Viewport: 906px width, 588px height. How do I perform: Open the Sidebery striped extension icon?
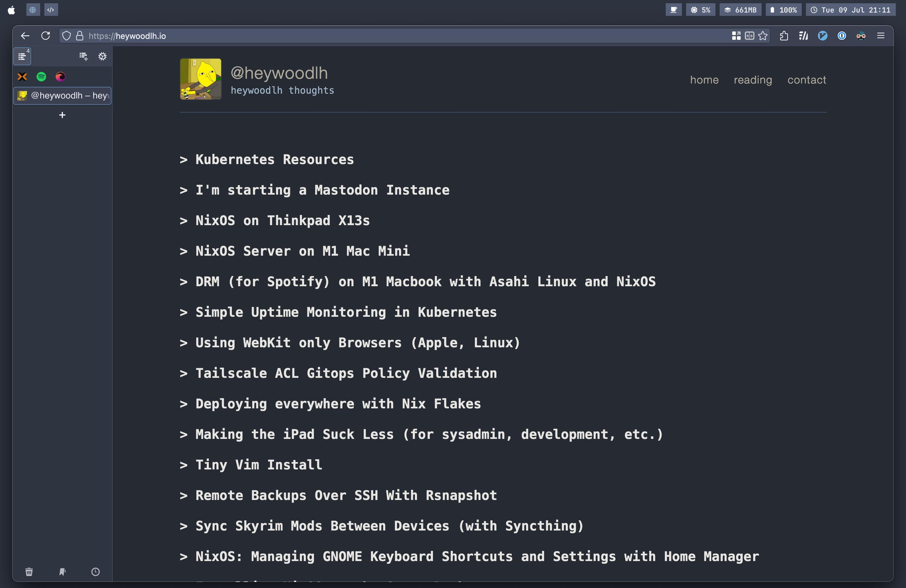point(803,36)
